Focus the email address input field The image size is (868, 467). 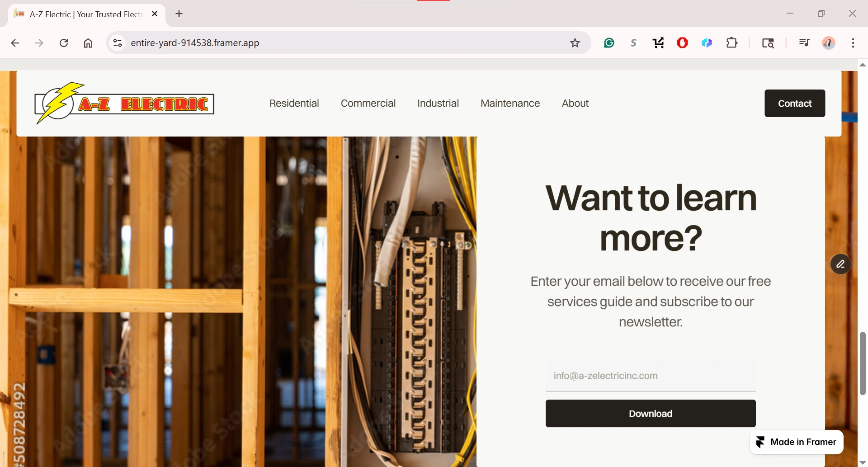tap(651, 376)
